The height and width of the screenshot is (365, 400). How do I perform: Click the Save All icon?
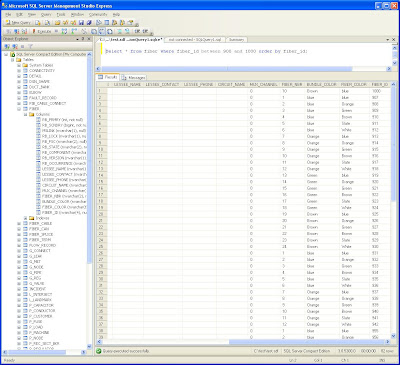pos(89,23)
